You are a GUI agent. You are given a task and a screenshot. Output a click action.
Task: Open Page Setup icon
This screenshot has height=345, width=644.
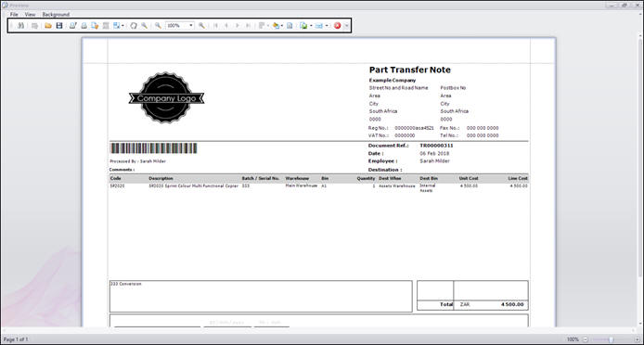pyautogui.click(x=95, y=25)
